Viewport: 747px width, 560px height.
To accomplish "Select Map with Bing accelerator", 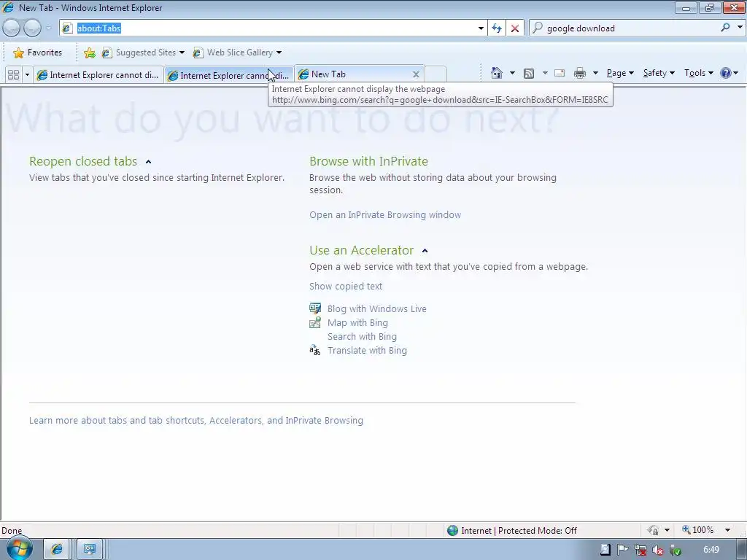I will pyautogui.click(x=357, y=323).
